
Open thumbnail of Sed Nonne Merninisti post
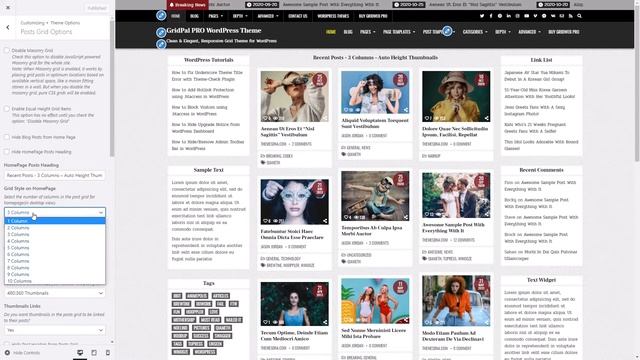pyautogui.click(x=375, y=301)
